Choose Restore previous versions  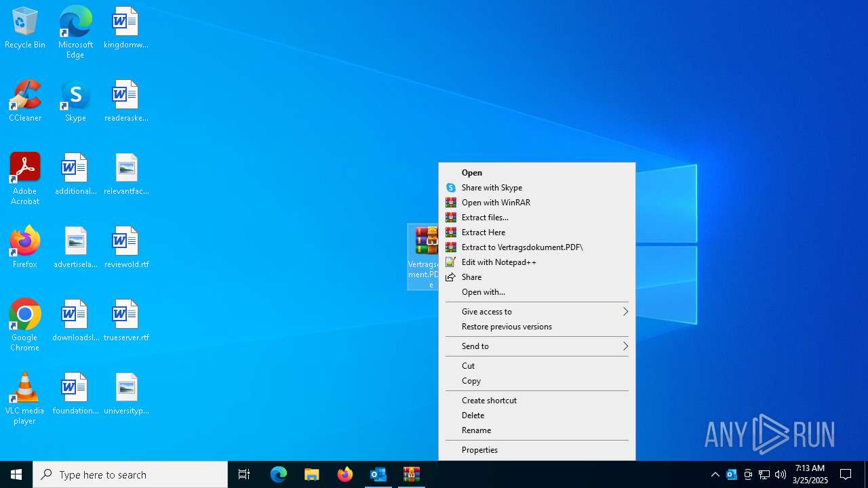537,327
